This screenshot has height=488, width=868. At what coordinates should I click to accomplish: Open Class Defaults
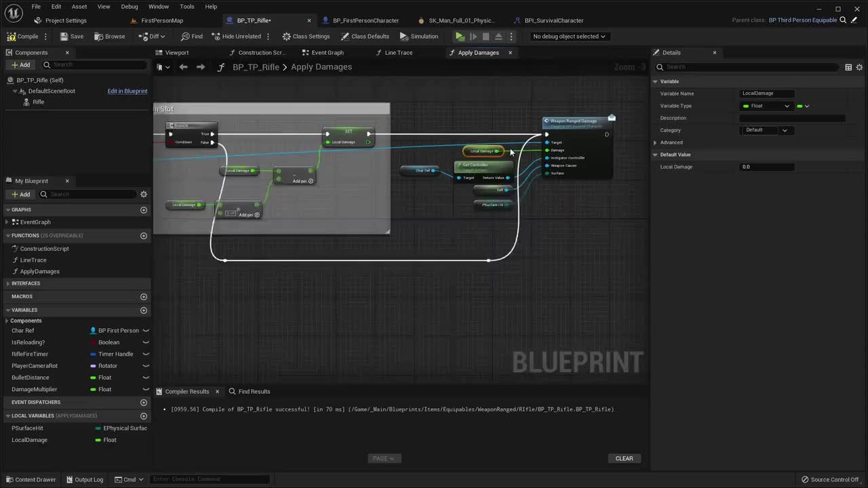(x=365, y=37)
